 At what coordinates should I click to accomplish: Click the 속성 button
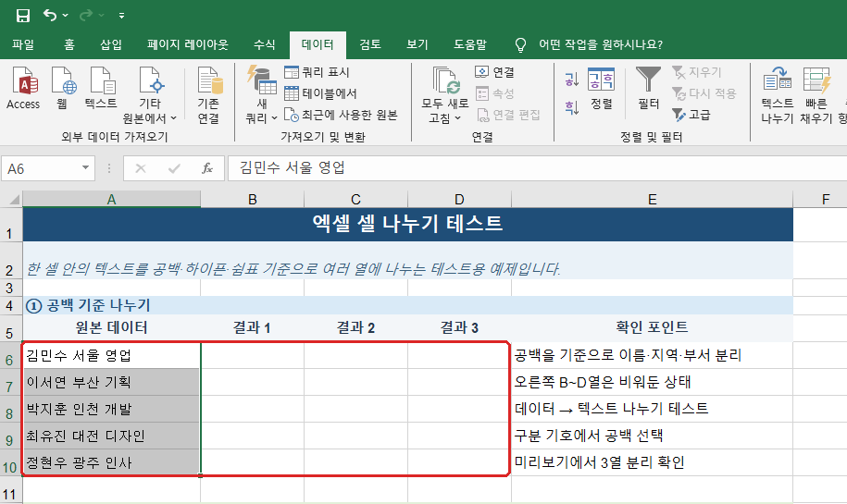click(495, 93)
